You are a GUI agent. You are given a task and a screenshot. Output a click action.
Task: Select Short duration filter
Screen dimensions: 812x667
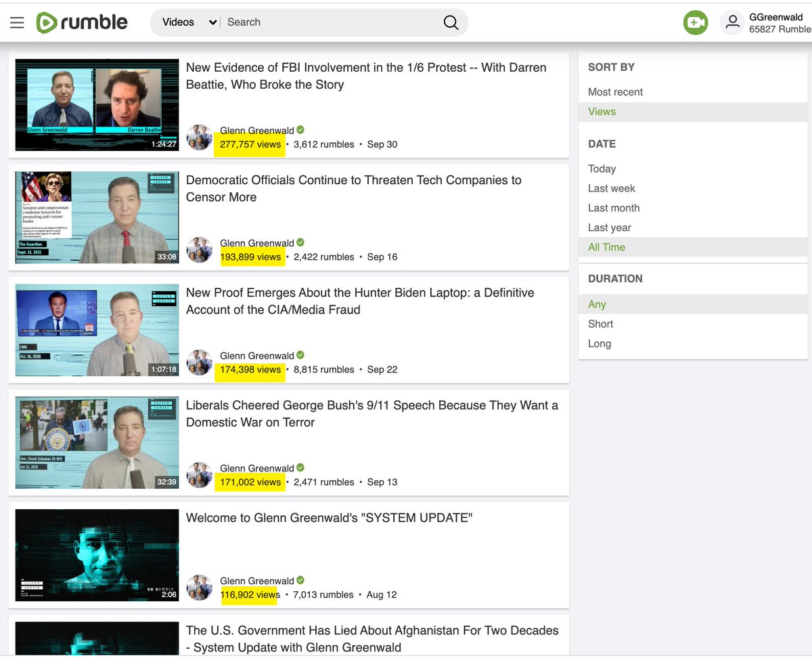click(x=600, y=324)
